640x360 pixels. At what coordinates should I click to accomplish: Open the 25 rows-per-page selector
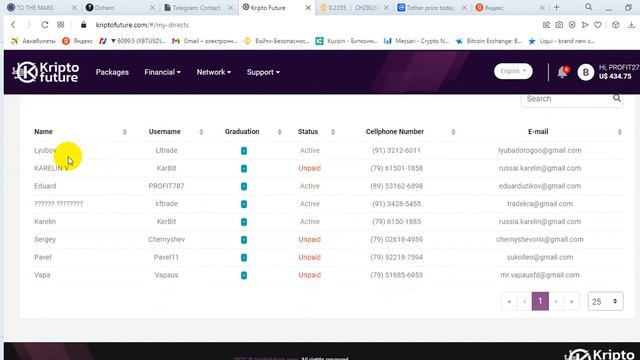pos(605,302)
